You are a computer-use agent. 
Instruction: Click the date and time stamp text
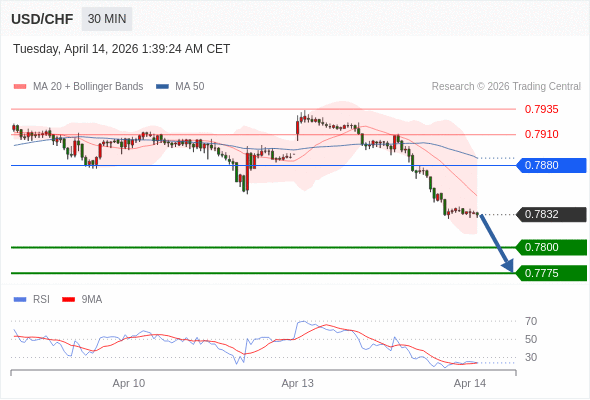point(122,49)
